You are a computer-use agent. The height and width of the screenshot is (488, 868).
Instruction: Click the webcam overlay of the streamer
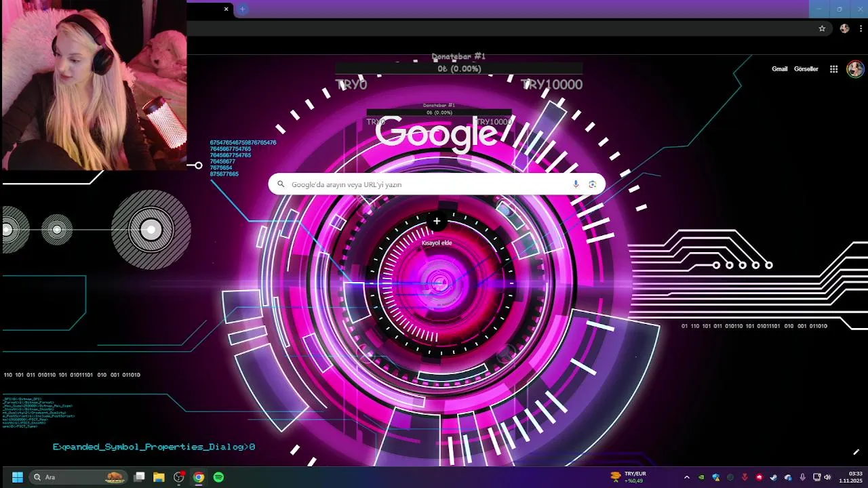coord(94,85)
